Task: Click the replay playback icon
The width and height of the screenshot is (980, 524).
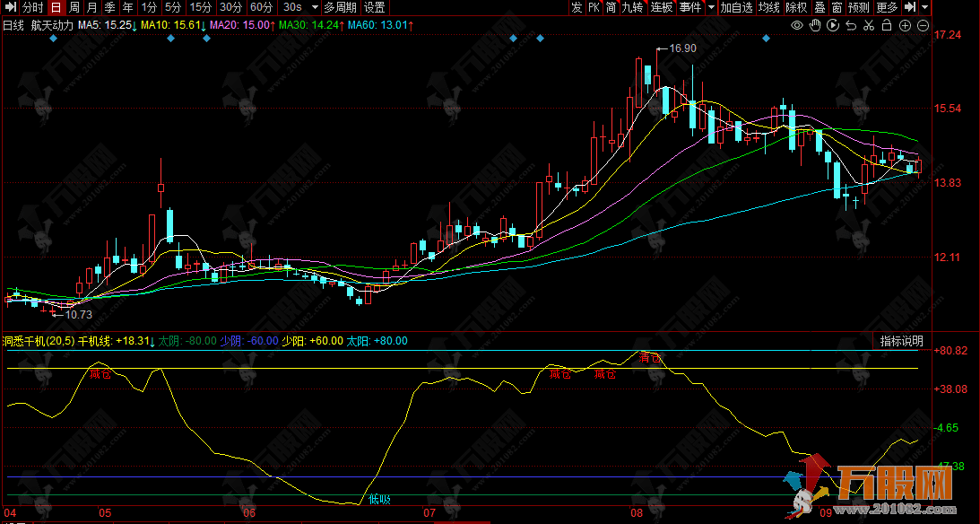Action: (x=833, y=25)
